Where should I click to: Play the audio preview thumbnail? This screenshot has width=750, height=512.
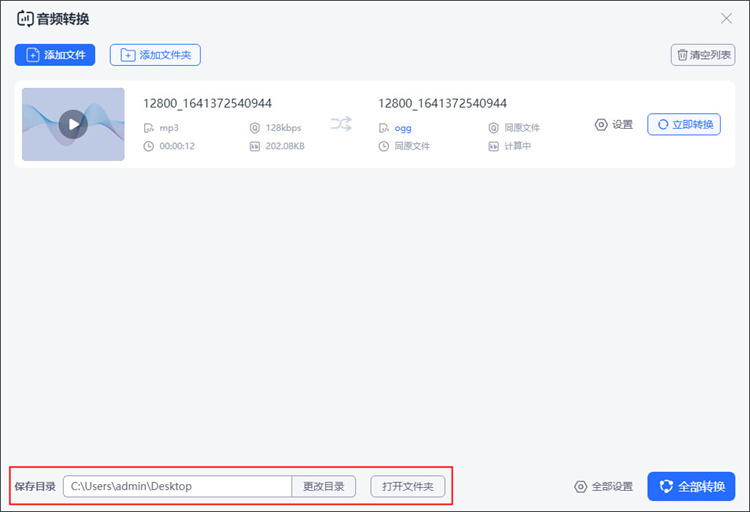point(73,124)
